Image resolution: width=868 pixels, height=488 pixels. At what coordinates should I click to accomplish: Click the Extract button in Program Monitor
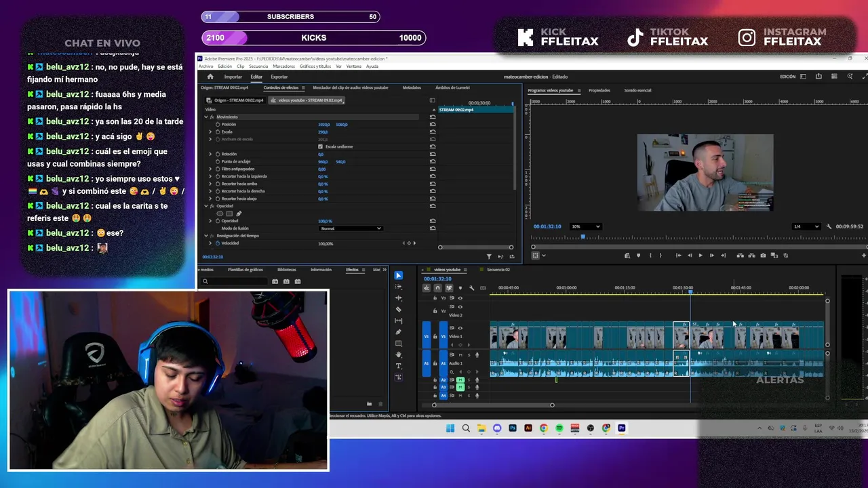tap(751, 256)
